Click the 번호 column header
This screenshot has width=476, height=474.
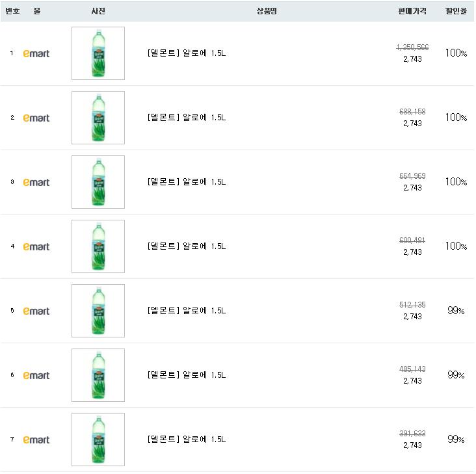[12, 11]
